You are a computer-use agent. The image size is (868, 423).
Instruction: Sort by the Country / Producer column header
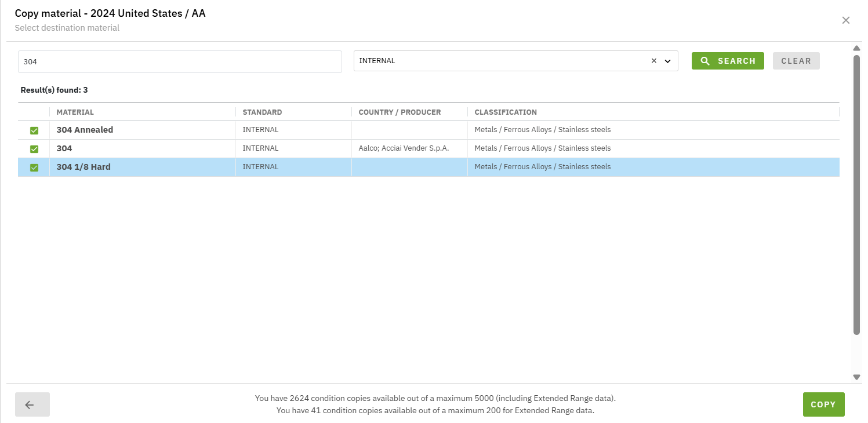[400, 112]
